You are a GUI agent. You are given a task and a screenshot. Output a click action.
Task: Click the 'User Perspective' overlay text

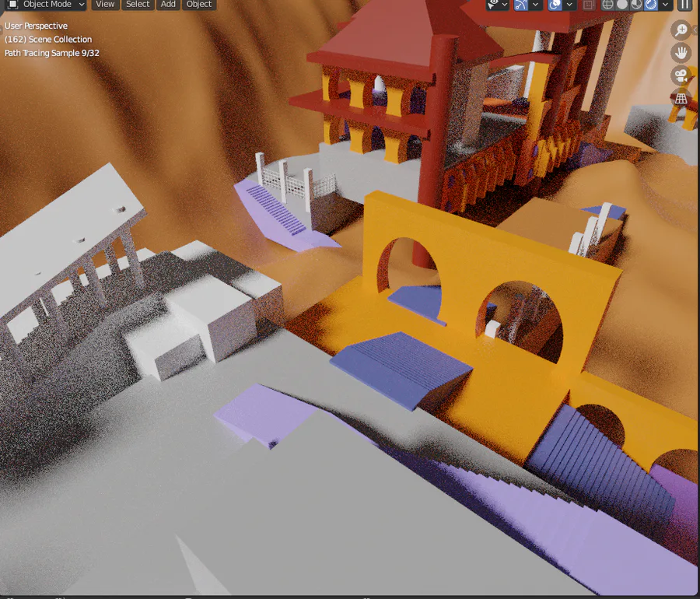(x=36, y=26)
